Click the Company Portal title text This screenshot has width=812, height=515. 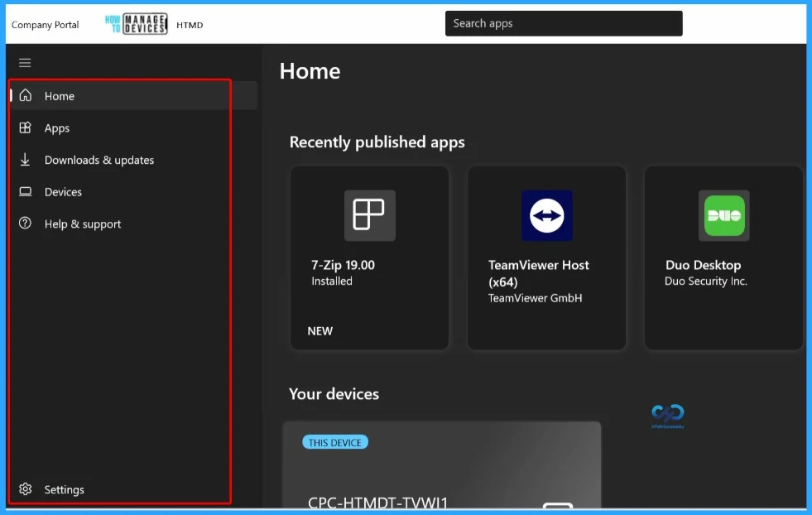(45, 24)
